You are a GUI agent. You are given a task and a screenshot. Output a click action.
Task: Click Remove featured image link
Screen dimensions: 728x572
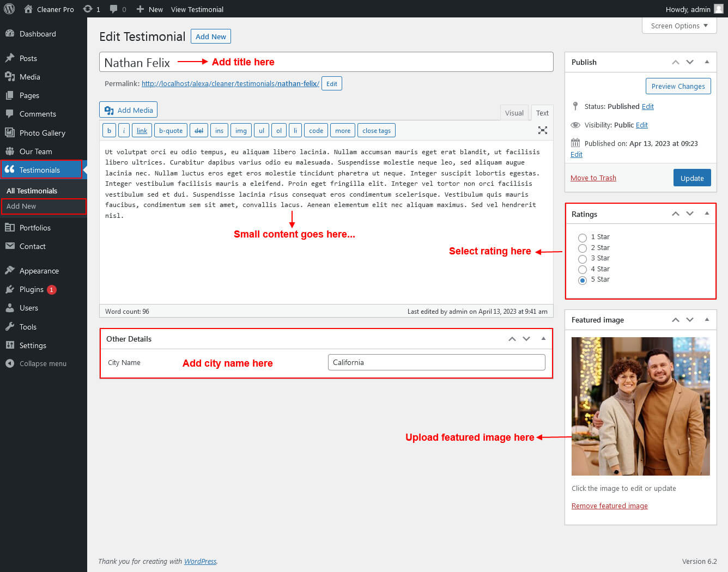(610, 506)
